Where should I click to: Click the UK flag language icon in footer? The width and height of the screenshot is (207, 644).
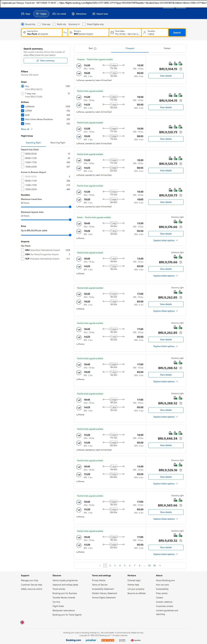[22, 622]
